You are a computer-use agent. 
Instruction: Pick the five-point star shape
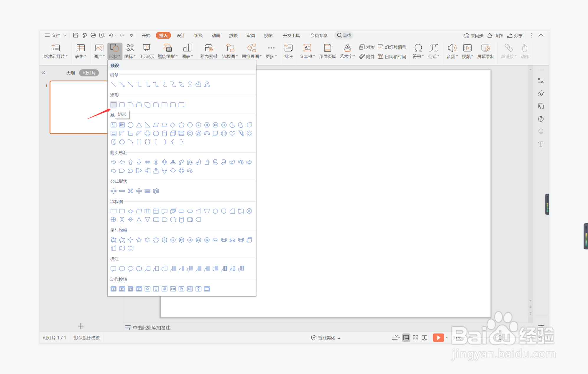tap(139, 240)
